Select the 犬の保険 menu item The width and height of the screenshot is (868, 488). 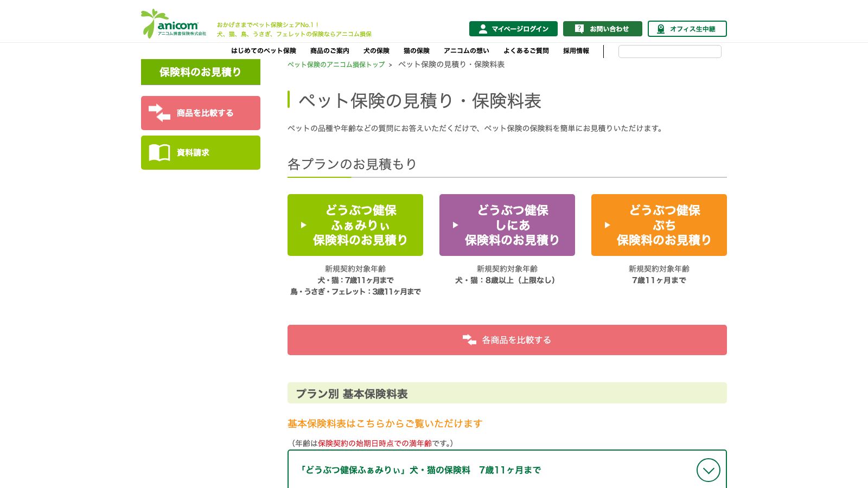pos(376,51)
